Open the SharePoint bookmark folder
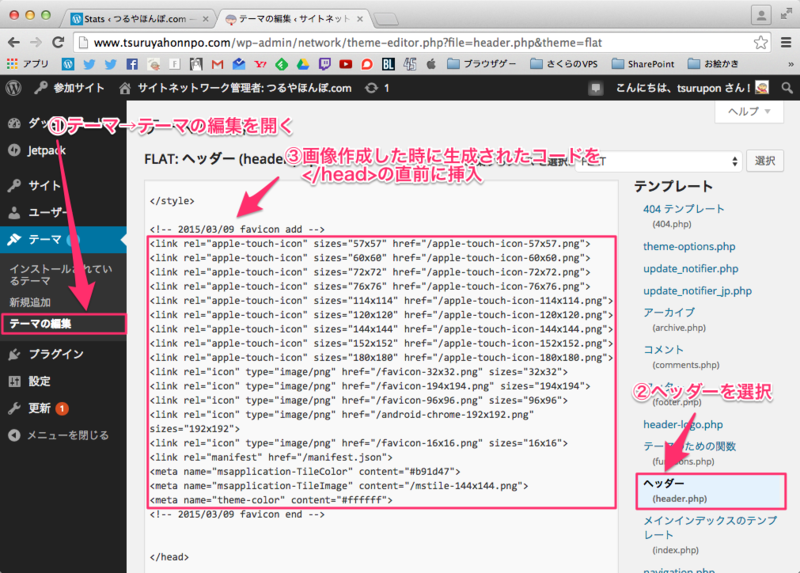 [643, 64]
